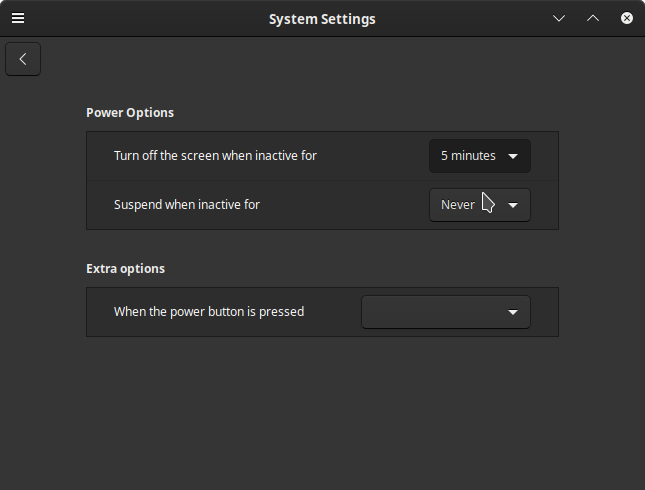Image resolution: width=645 pixels, height=490 pixels.
Task: Click the blank area below Extra options
Action: [322, 411]
